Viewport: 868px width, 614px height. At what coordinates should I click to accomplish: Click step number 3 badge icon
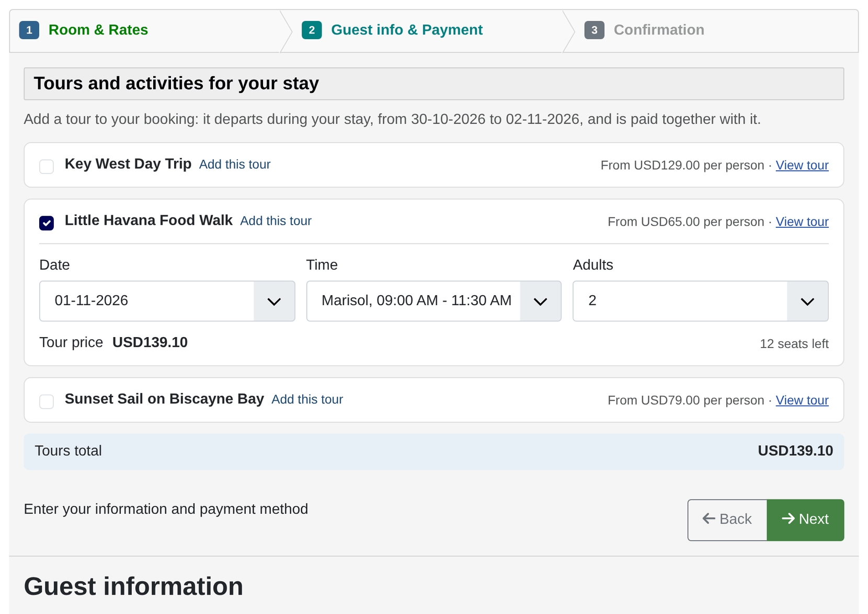[x=594, y=30]
